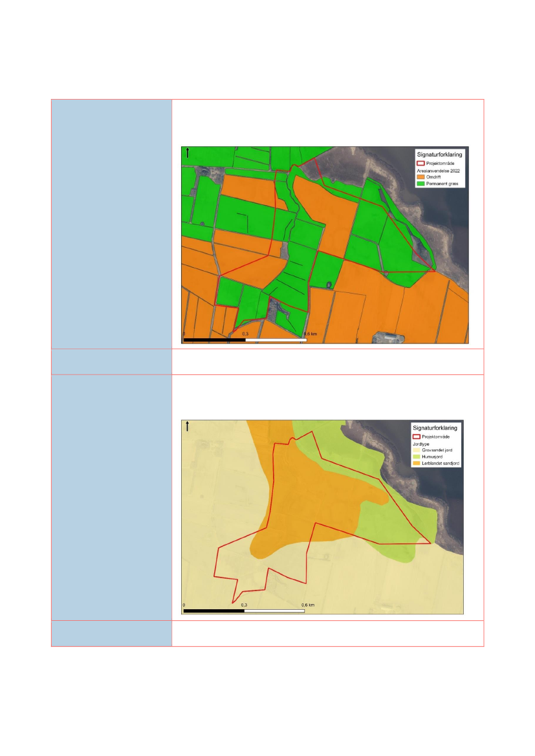Click the orange Omdrift legend swatch
This screenshot has width=535, height=756.
tap(420, 177)
